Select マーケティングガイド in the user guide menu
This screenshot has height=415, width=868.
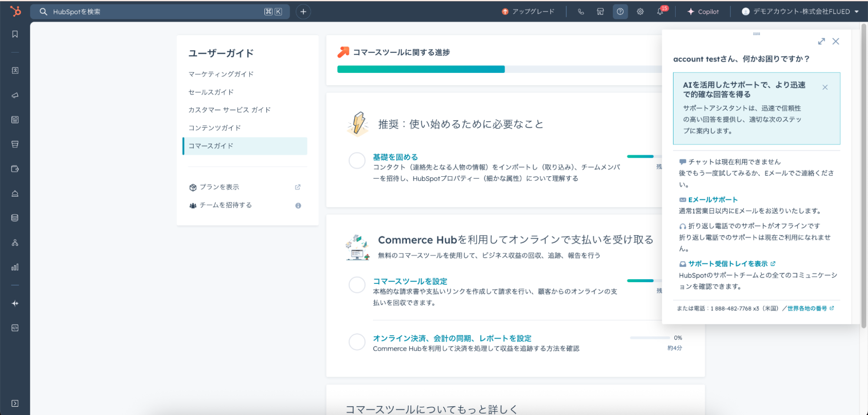(x=221, y=74)
